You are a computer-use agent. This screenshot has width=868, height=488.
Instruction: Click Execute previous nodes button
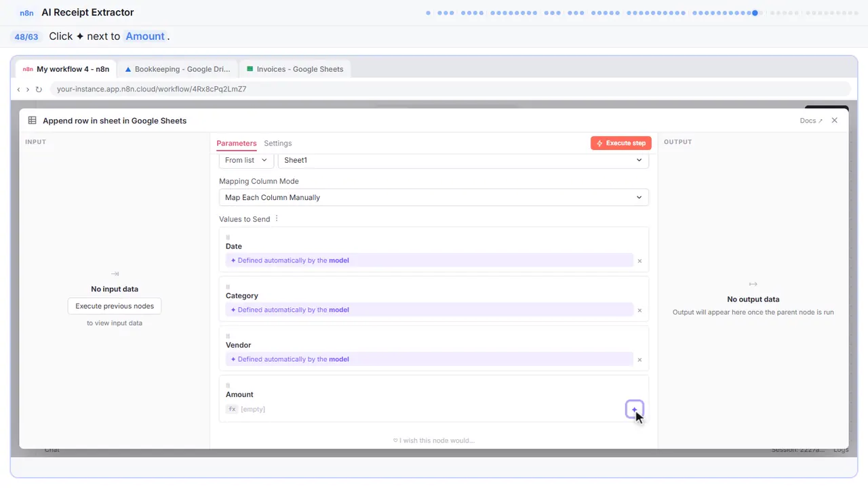[115, 306]
